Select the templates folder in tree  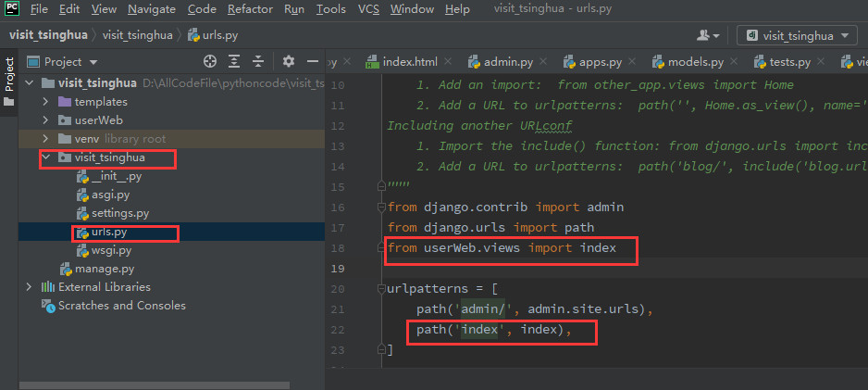tap(101, 102)
